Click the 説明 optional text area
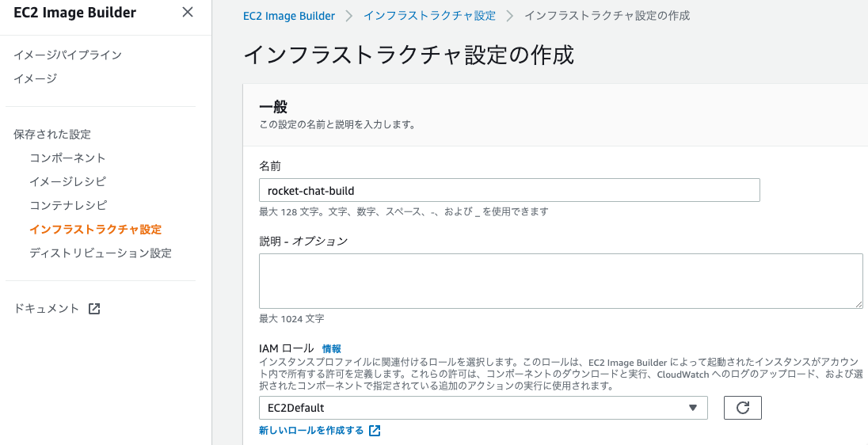This screenshot has width=868, height=445. (561, 281)
